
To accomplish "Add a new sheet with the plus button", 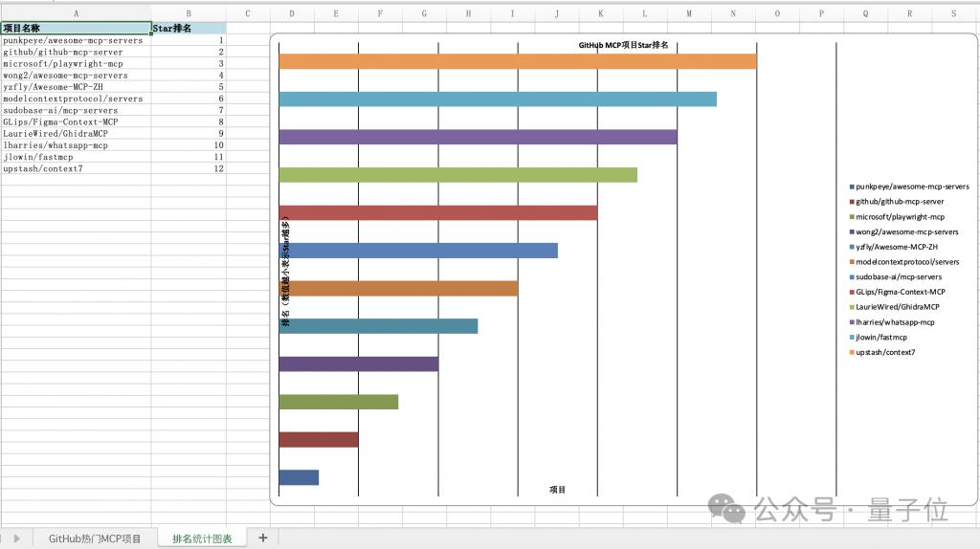I will coord(263,538).
